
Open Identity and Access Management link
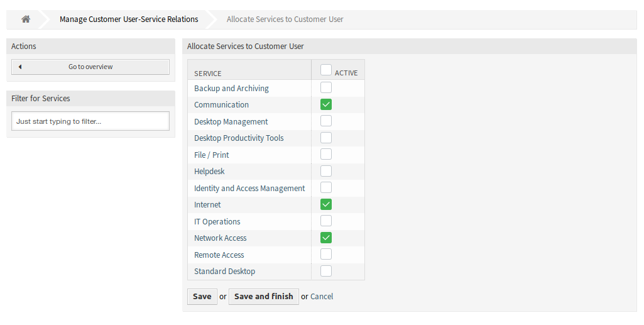249,188
